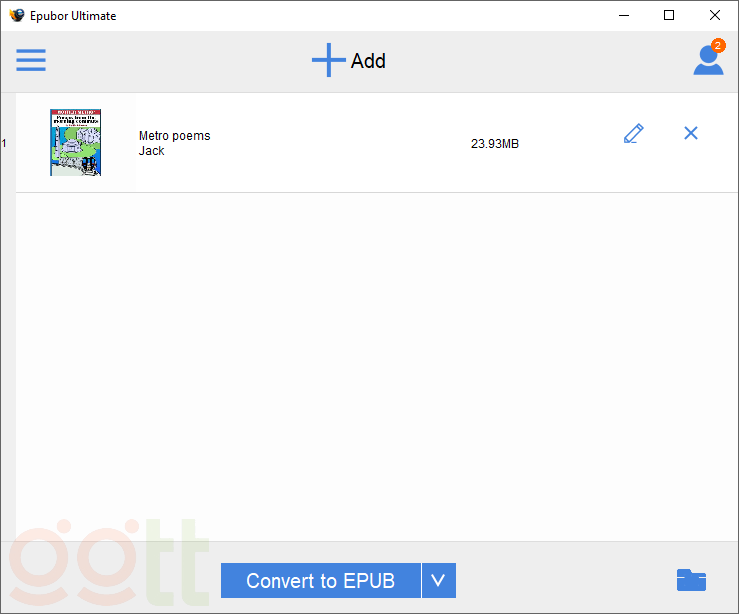The height and width of the screenshot is (614, 739).
Task: Close the Epubor Ultimate window
Action: [x=715, y=15]
